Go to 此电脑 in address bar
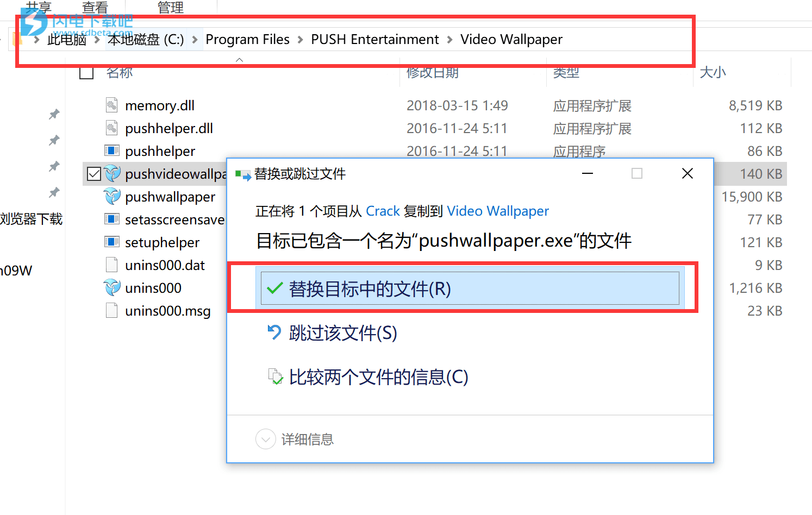The height and width of the screenshot is (515, 812). coord(67,40)
